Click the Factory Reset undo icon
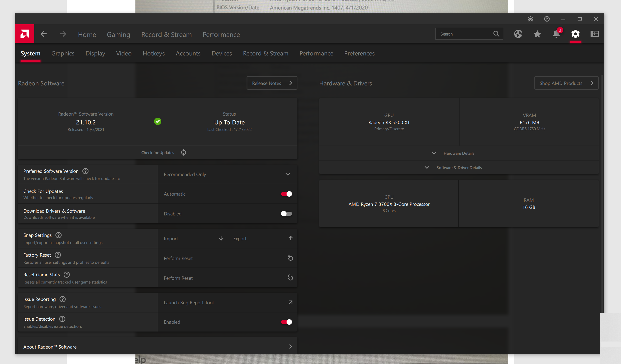Image resolution: width=621 pixels, height=364 pixels. (x=290, y=258)
